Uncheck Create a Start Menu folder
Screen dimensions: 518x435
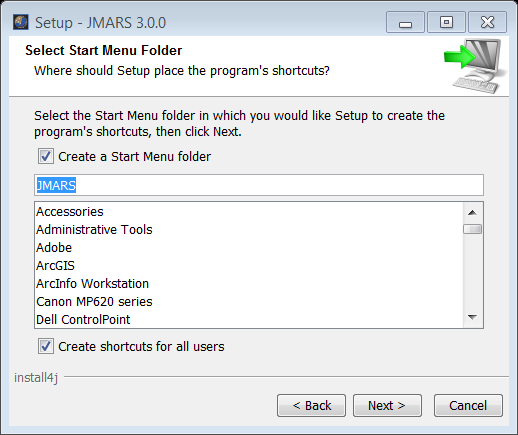(46, 156)
